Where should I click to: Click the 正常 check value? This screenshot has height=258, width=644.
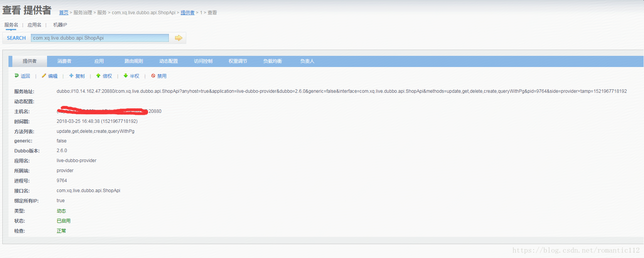click(61, 231)
